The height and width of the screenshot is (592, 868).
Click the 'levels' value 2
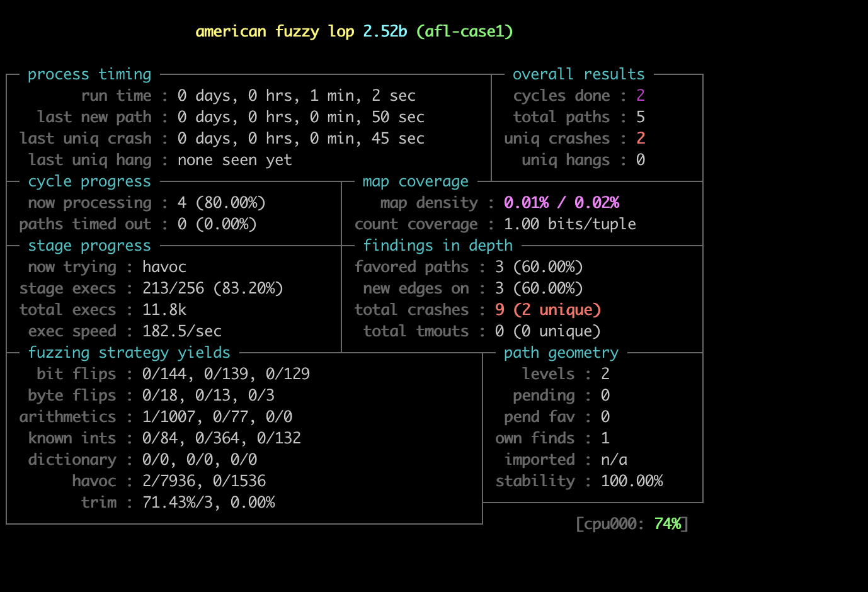click(605, 374)
